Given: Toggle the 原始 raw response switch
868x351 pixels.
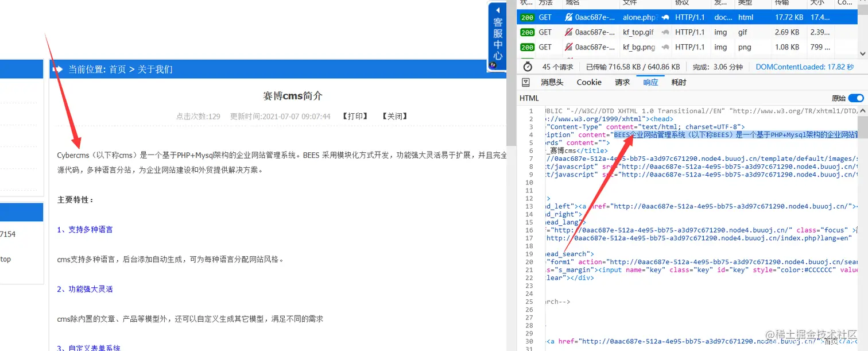Looking at the screenshot, I should coord(856,98).
